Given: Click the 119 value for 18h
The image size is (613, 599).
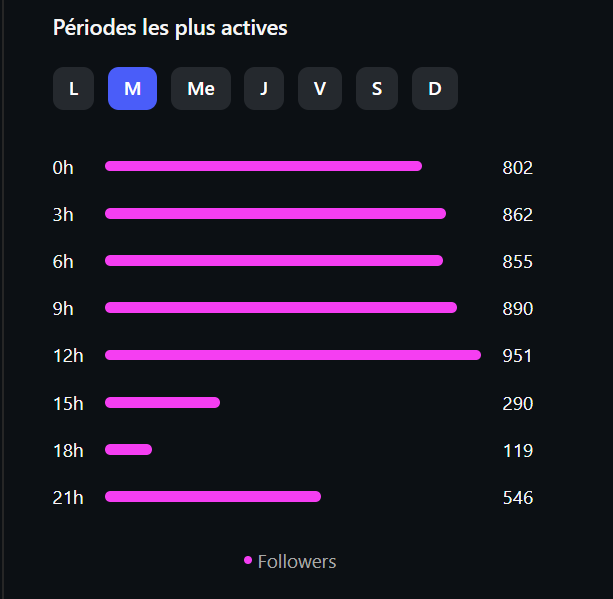Looking at the screenshot, I should [x=518, y=451].
